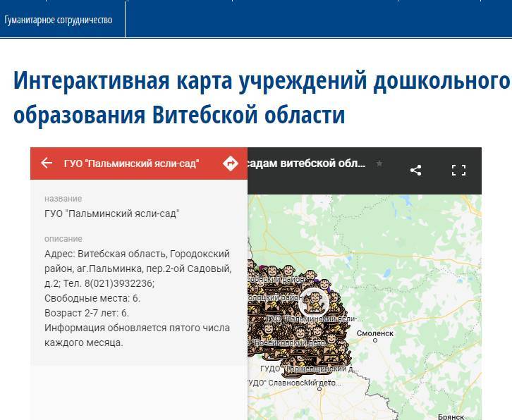Viewport: 512px width, 420px height.
Task: Share the map using the share icon
Action: click(416, 170)
